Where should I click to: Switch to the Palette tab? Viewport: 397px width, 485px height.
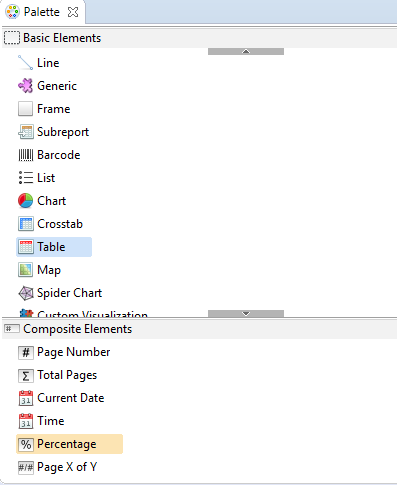point(42,12)
